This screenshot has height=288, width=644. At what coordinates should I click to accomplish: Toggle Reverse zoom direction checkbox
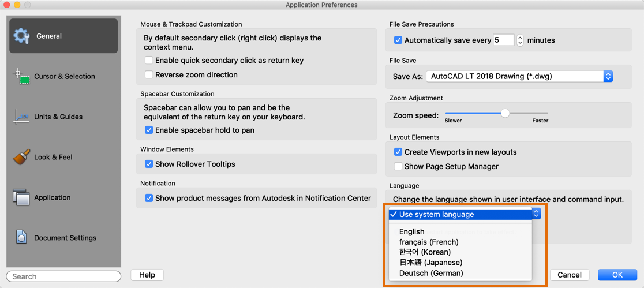click(149, 75)
